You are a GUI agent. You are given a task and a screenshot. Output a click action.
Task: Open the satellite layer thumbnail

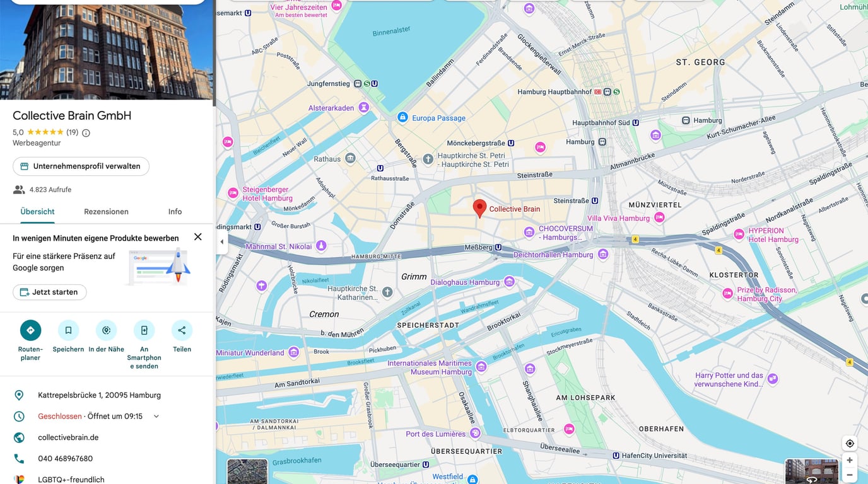[247, 471]
